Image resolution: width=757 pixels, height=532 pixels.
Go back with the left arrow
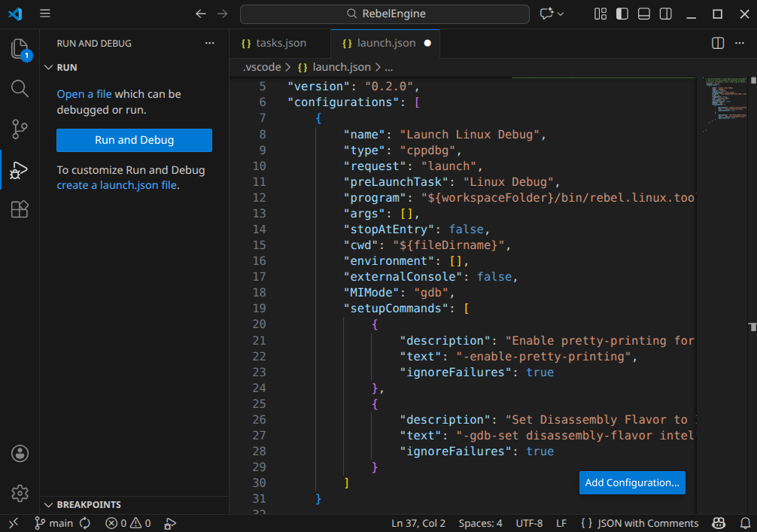pos(201,14)
